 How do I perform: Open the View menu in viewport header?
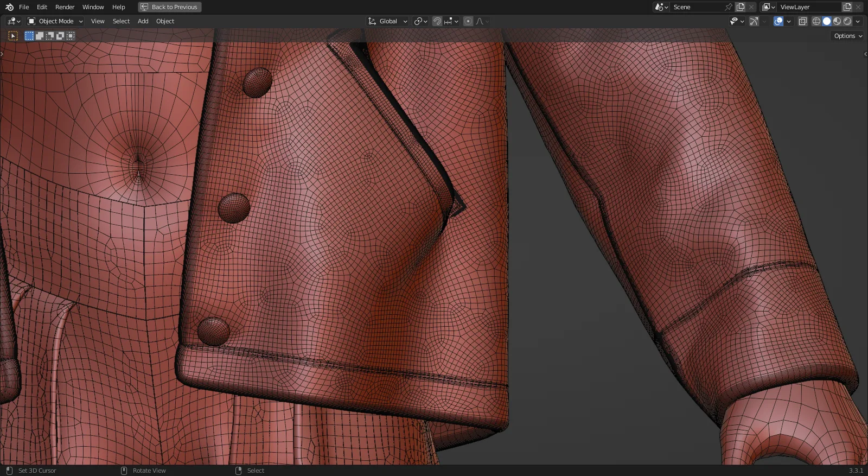pos(98,21)
